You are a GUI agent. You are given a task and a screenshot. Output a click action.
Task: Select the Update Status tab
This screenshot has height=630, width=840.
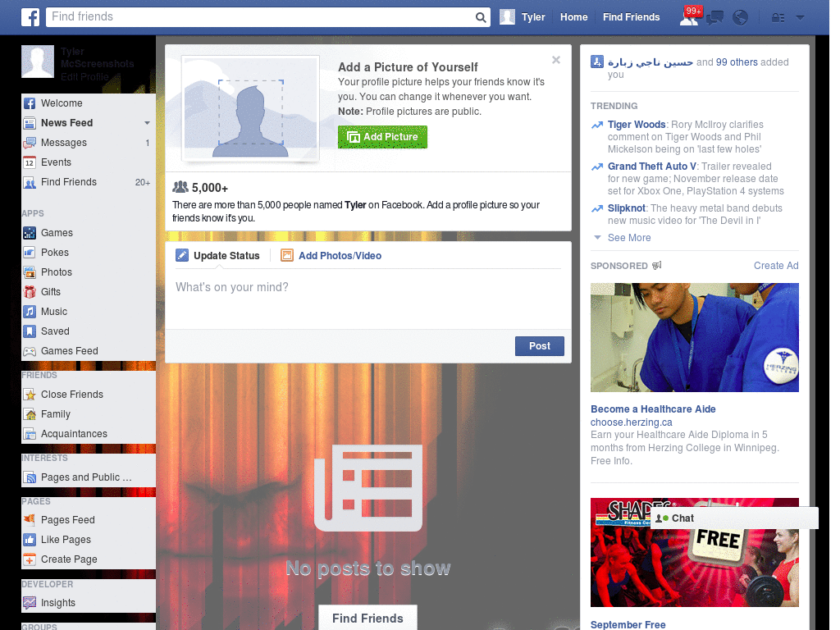218,256
